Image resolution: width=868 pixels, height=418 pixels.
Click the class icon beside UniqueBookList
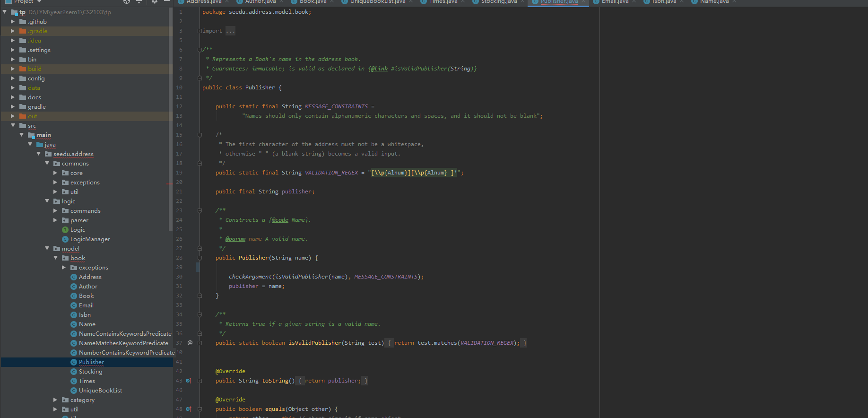pos(74,391)
